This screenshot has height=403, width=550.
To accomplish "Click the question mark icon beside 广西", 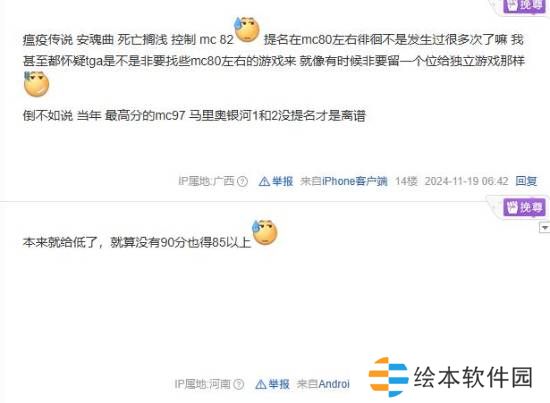I will 242,181.
